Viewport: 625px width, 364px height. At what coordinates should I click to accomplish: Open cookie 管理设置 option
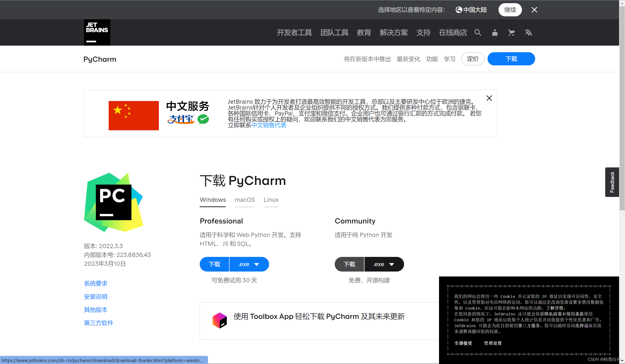(493, 343)
